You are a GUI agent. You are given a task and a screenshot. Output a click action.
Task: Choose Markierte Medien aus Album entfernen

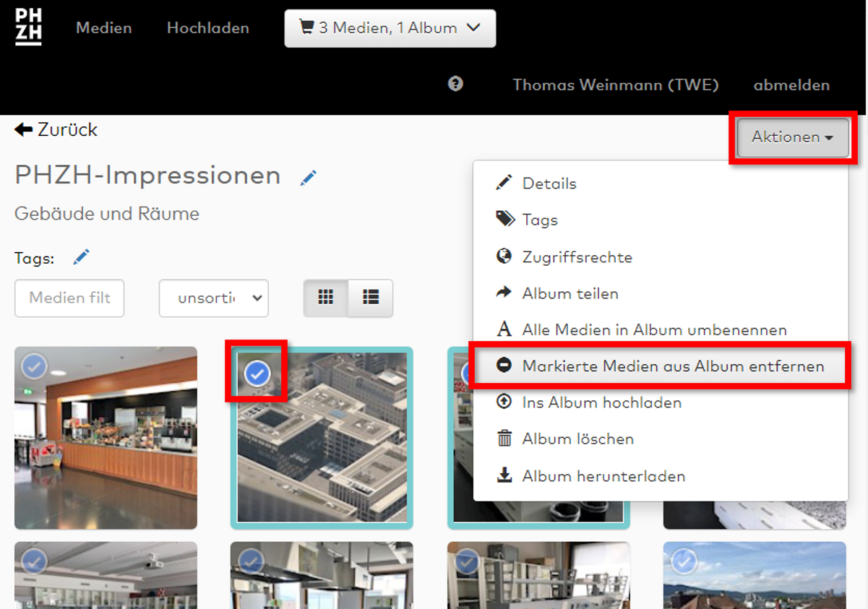pos(672,366)
